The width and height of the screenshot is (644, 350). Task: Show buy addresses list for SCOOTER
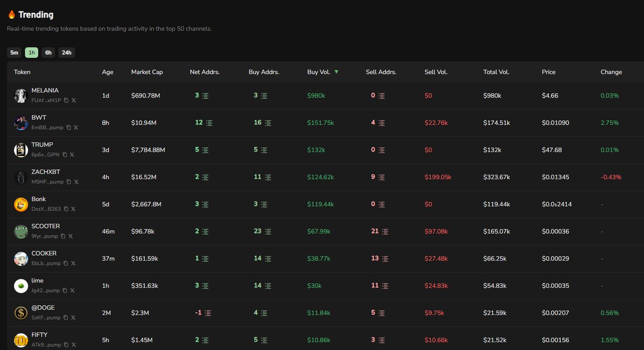click(268, 232)
